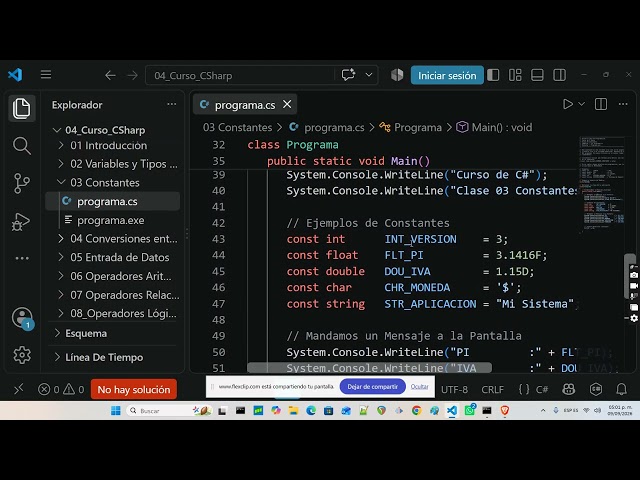Go forward with the right arrow
This screenshot has width=640, height=480.
click(132, 76)
